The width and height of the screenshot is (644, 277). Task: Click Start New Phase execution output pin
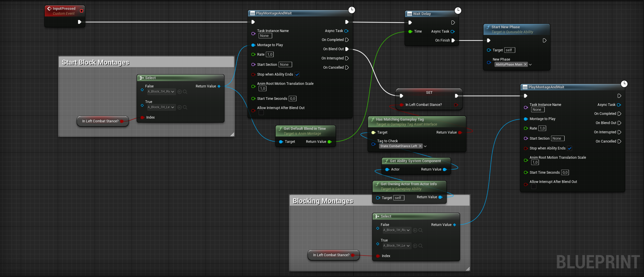[544, 40]
